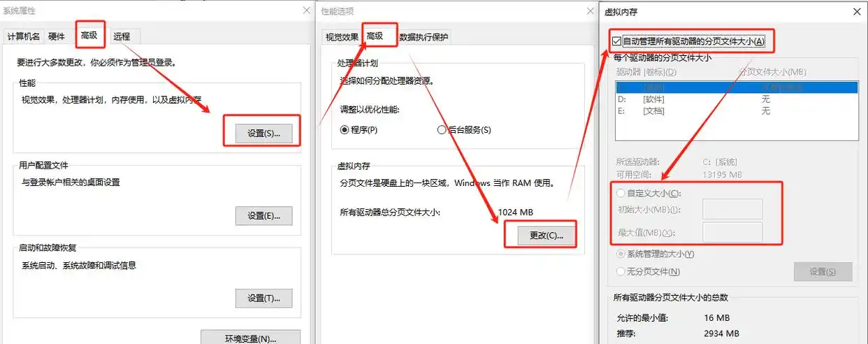Click 更改(C)... button under 虚拟内存
The height and width of the screenshot is (344, 868).
pyautogui.click(x=547, y=236)
